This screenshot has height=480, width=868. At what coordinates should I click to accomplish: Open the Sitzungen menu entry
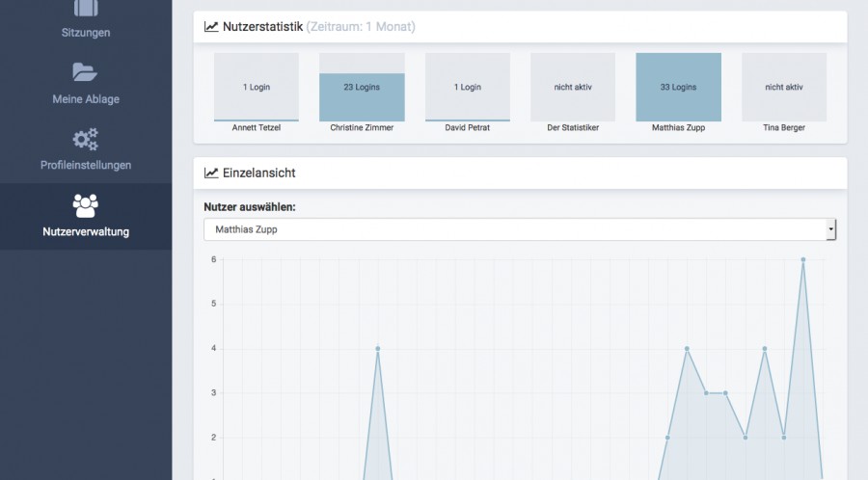(86, 33)
